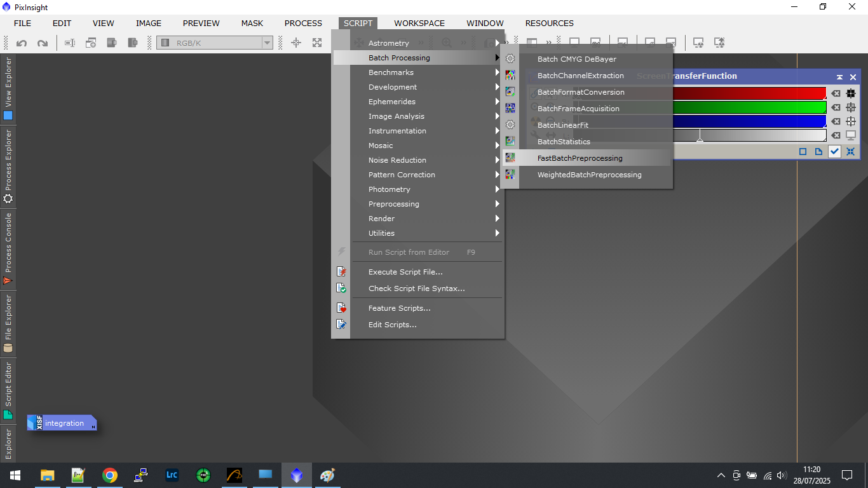
Task: Open the File Explorer side tab
Action: (8, 323)
